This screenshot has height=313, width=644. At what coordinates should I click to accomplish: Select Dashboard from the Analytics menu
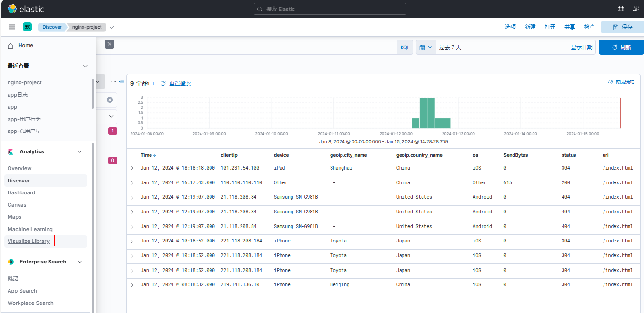[x=21, y=192]
